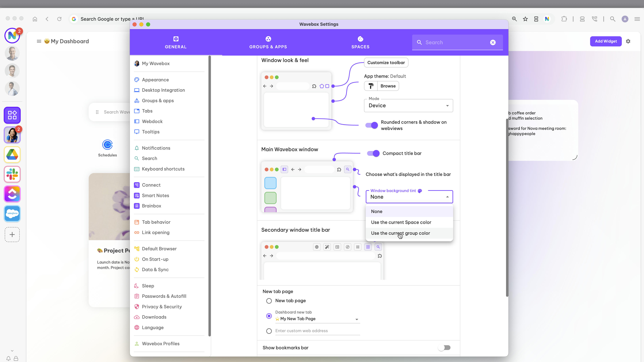The image size is (644, 362).
Task: Open the Schedules shortcut on dashboard
Action: [x=107, y=148]
